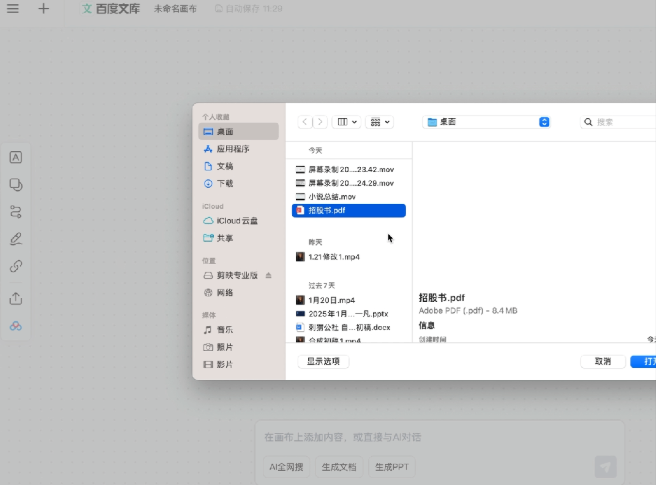The height and width of the screenshot is (485, 656).
Task: Open the column view options dropdown
Action: pos(347,122)
